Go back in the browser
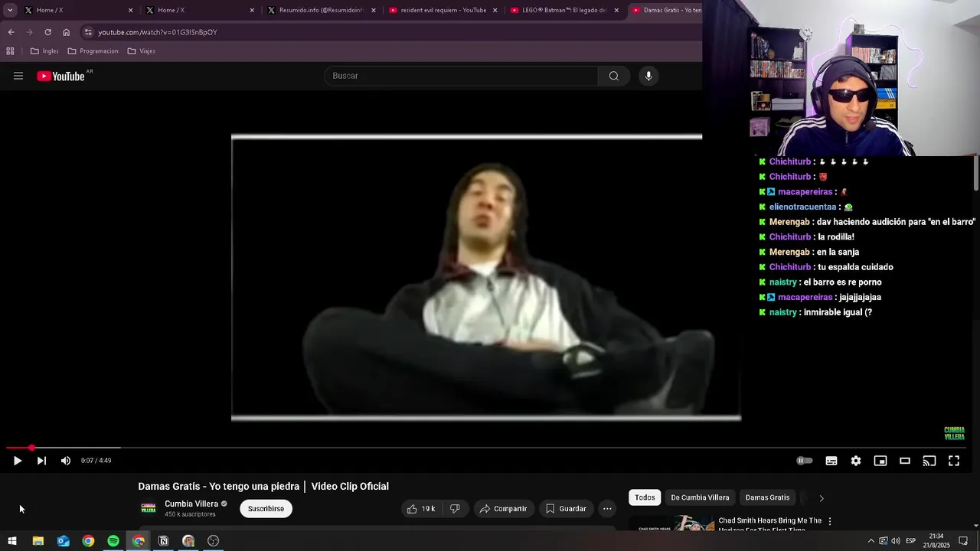 tap(11, 32)
